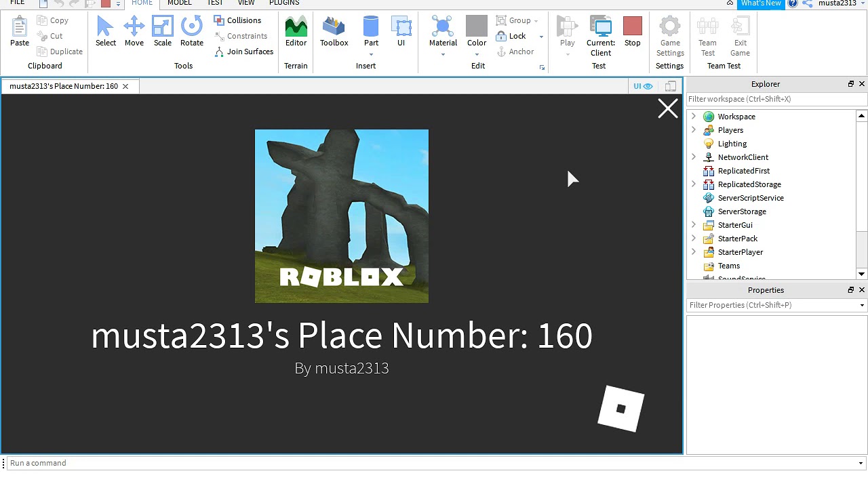Close the place document tab

[125, 86]
